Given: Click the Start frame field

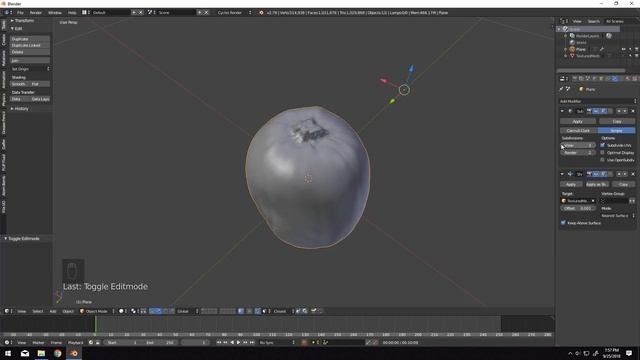Looking at the screenshot, I should click(x=122, y=342).
